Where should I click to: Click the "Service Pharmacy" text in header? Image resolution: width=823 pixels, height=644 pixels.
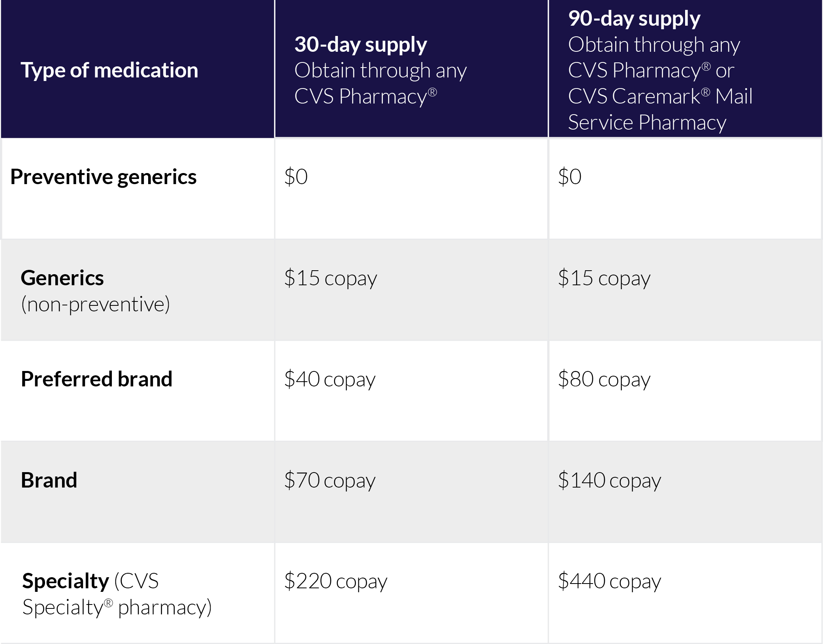[x=647, y=122]
